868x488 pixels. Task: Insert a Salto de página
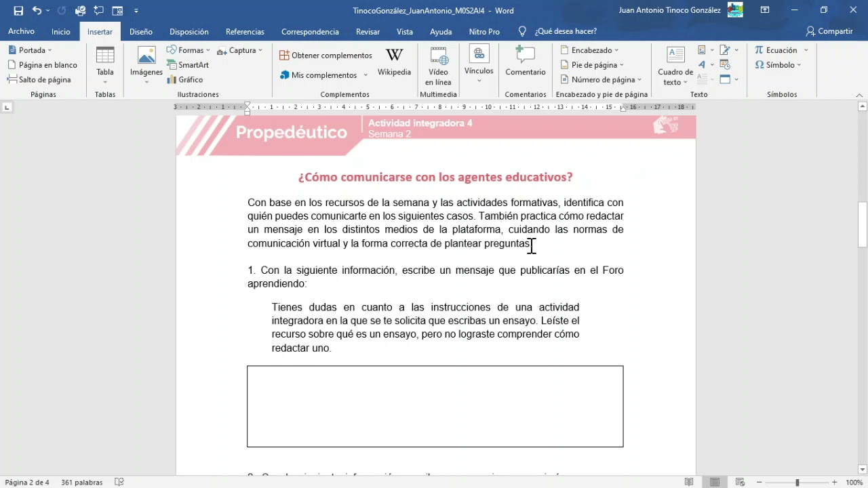[39, 79]
